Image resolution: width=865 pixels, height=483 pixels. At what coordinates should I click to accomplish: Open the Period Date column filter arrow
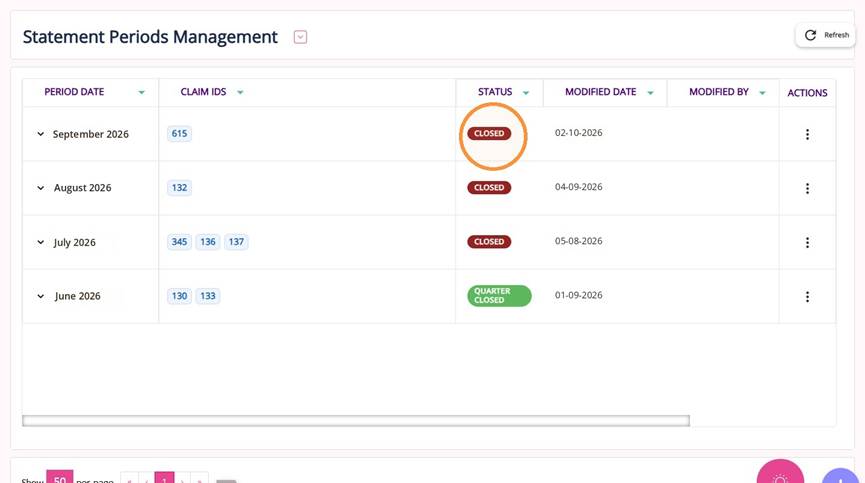click(x=141, y=93)
